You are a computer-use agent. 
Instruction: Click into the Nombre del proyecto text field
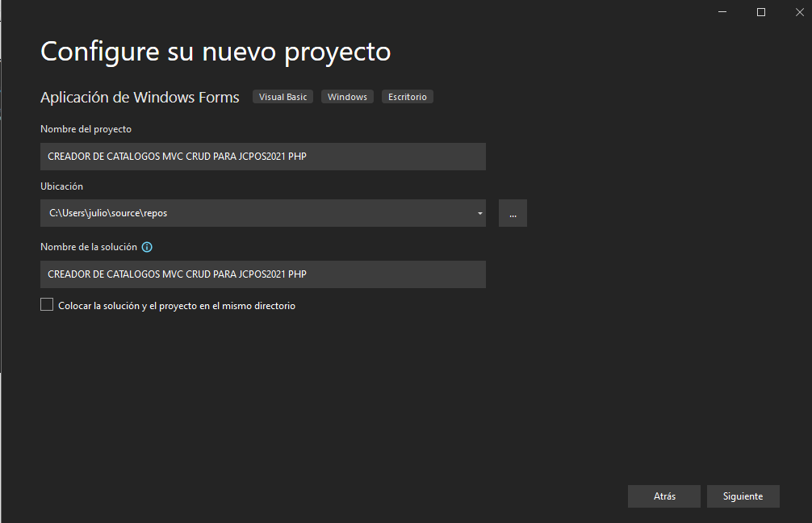(x=262, y=157)
